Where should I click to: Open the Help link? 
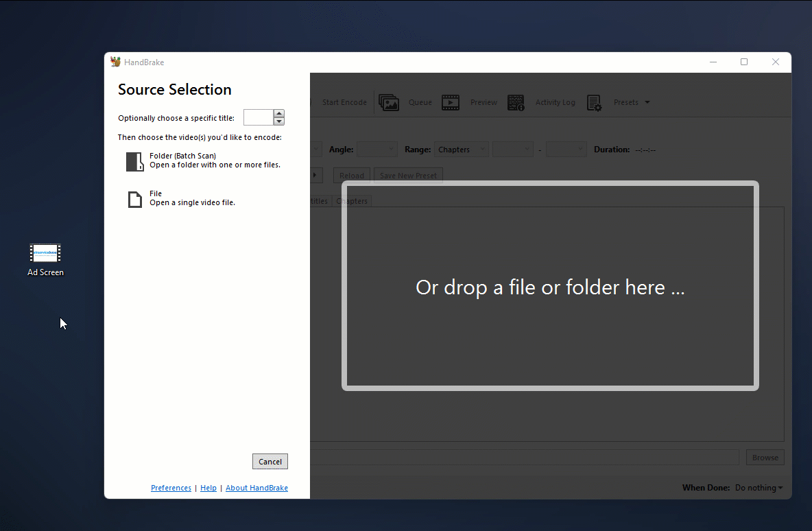[208, 488]
